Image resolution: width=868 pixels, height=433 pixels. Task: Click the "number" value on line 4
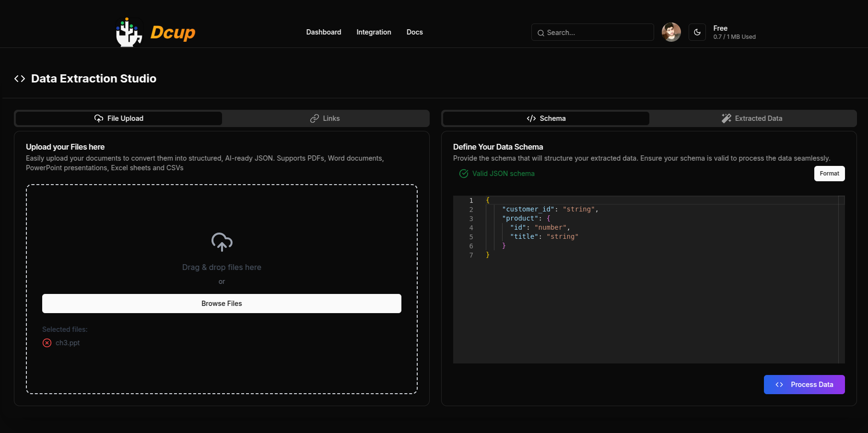click(x=551, y=227)
